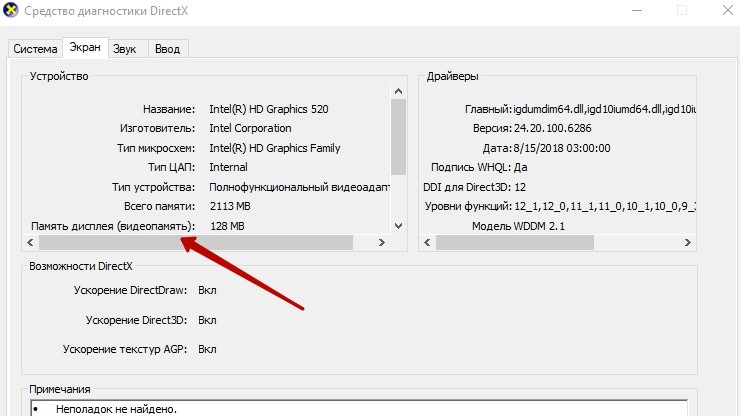Click right scroll arrow in Драйверы panel
Viewport: 740px width, 416px height.
[688, 242]
